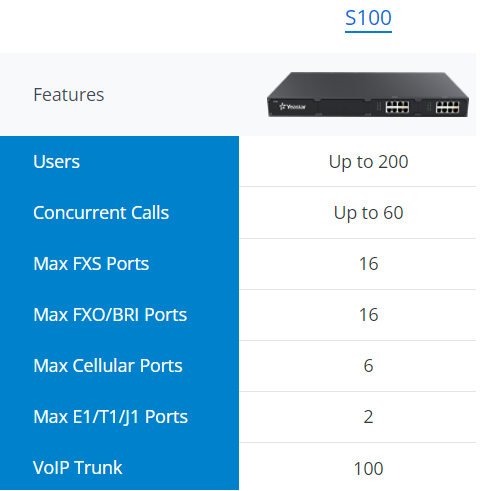Click the Features header label
481x491 pixels.
69,95
